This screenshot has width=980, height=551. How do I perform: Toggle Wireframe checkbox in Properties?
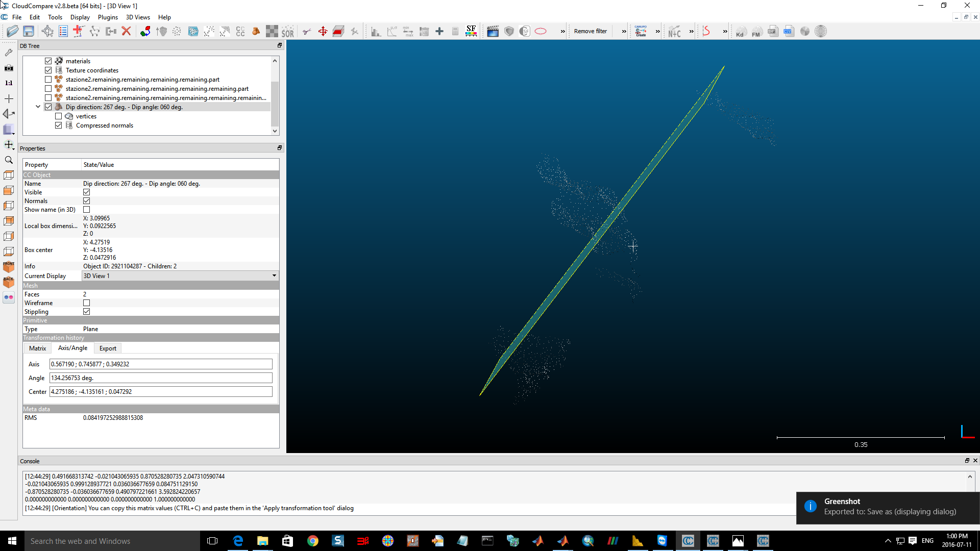coord(86,303)
